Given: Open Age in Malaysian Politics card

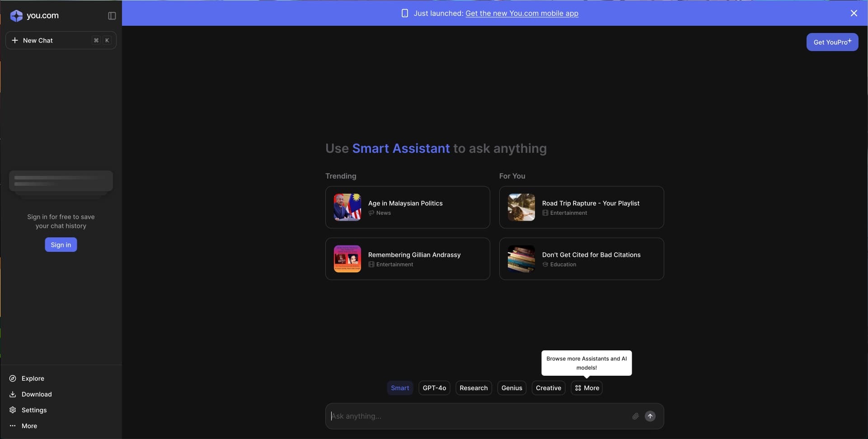Looking at the screenshot, I should (x=408, y=207).
